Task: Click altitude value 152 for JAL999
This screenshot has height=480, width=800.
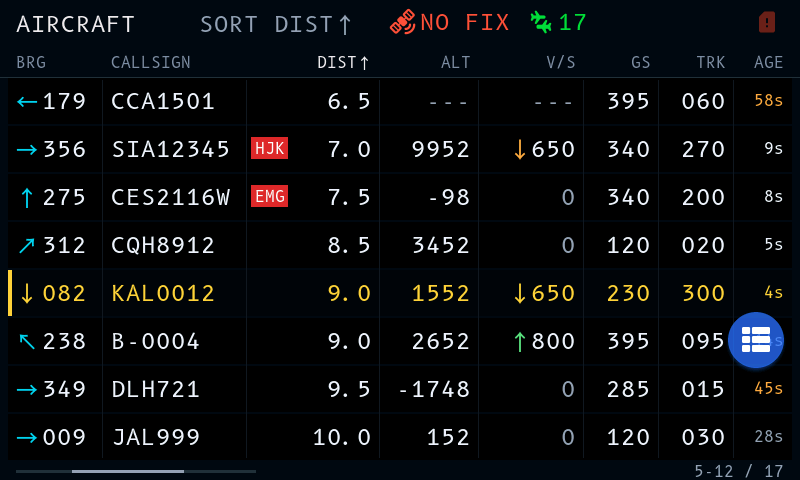Action: [448, 437]
